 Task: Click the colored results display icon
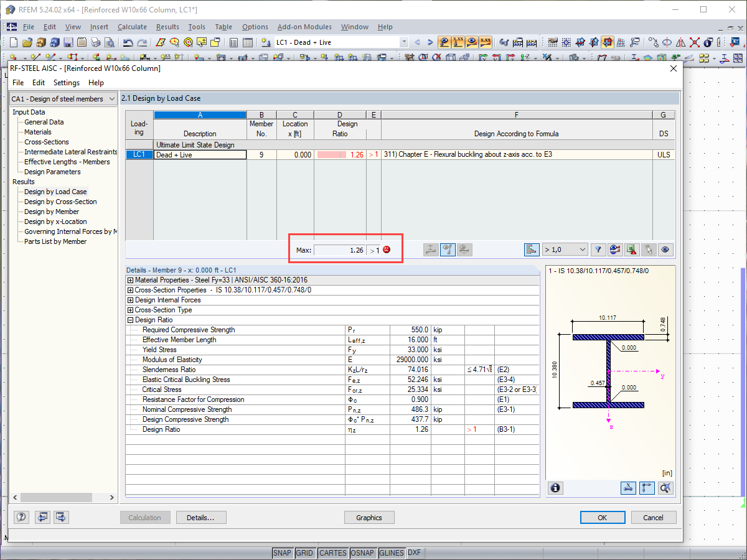pyautogui.click(x=615, y=250)
